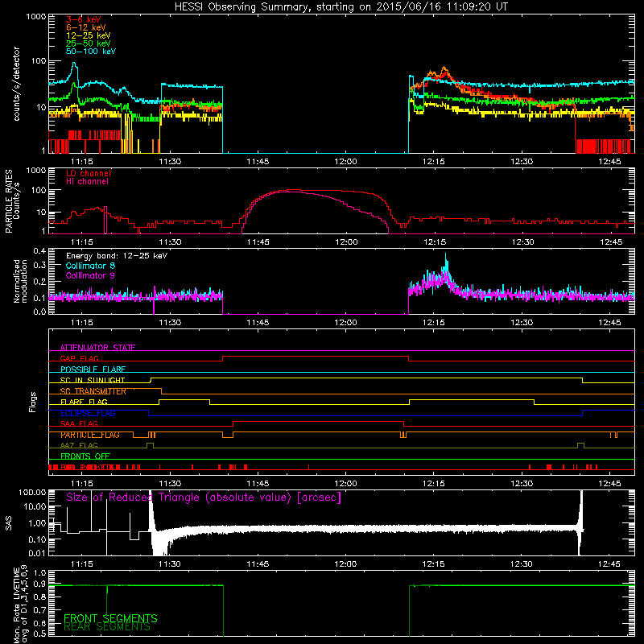Screen dimensions: 644x644
Task: Click the Normalized modulation axis label
Action: pos(20,281)
